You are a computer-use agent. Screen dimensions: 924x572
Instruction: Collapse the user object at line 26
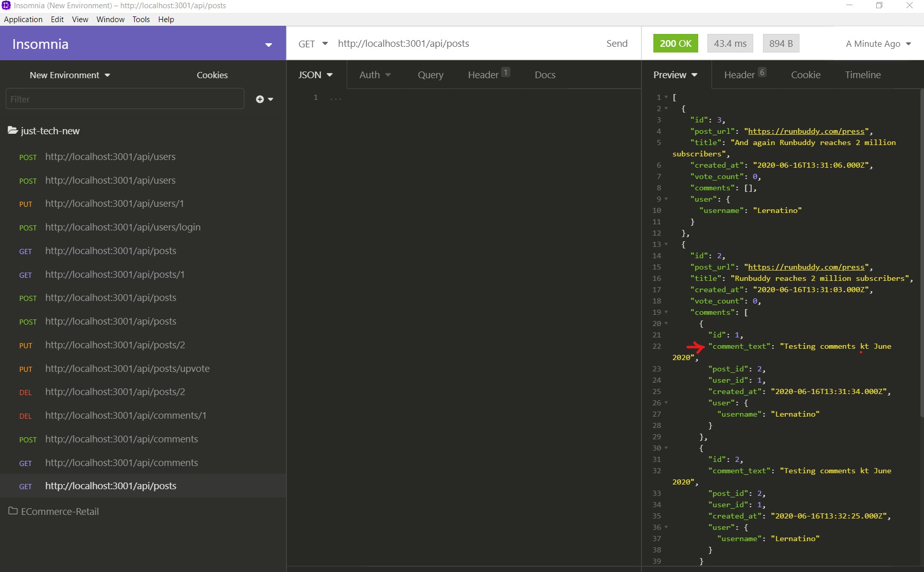(666, 403)
